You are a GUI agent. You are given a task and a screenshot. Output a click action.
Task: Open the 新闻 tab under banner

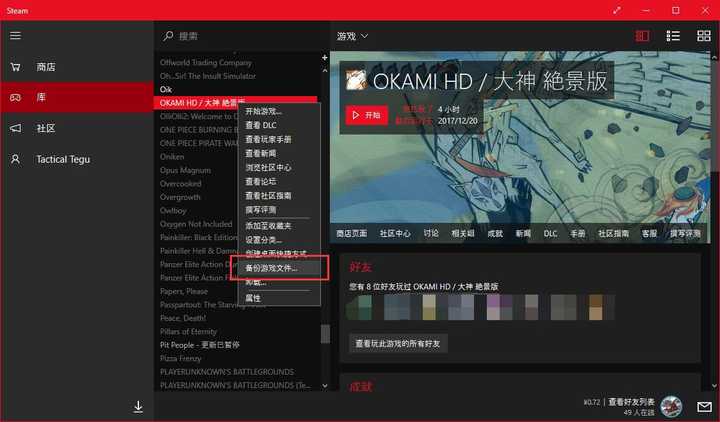[x=523, y=234]
